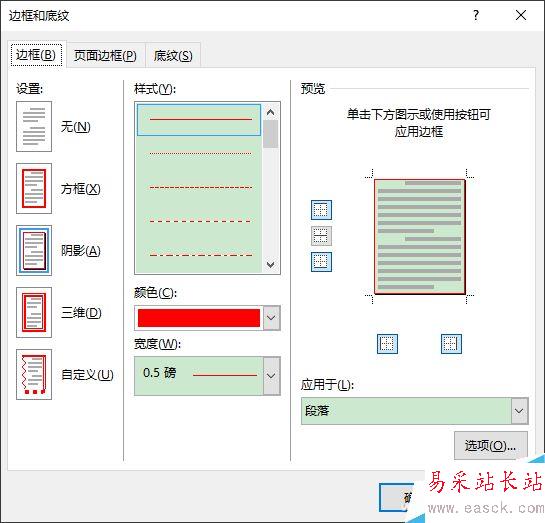Toggle the right border button below preview

pyautogui.click(x=451, y=344)
